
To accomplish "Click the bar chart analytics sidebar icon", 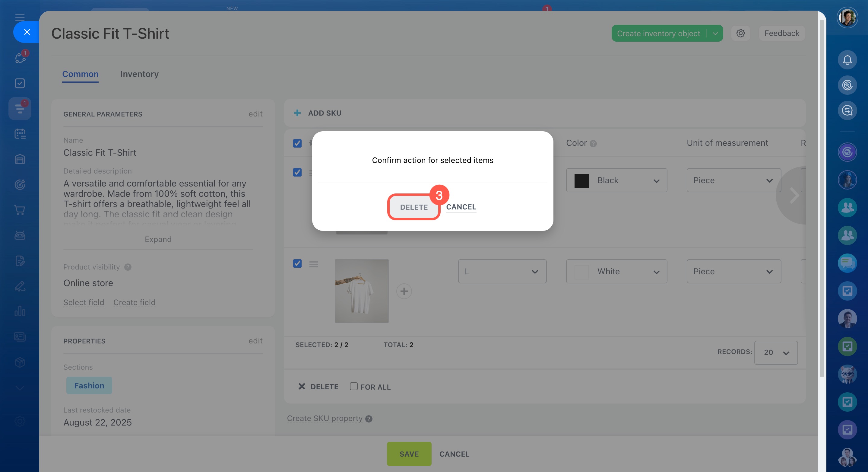I will [x=20, y=311].
